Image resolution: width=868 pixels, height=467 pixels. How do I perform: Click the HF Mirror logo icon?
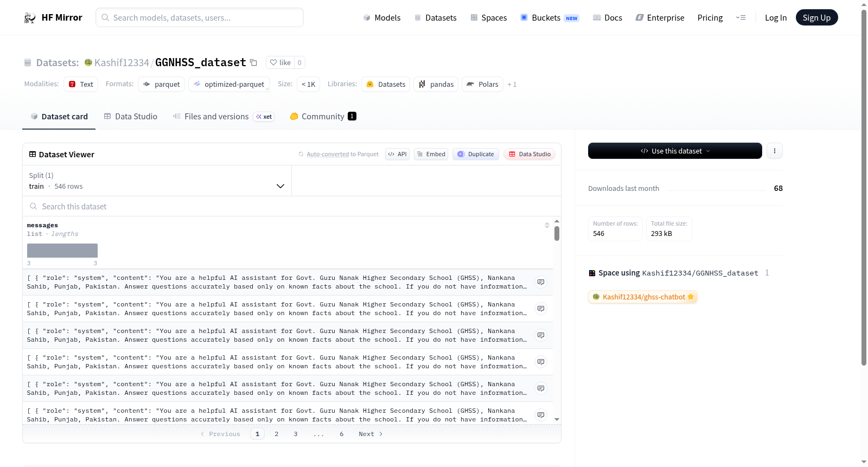pyautogui.click(x=30, y=18)
